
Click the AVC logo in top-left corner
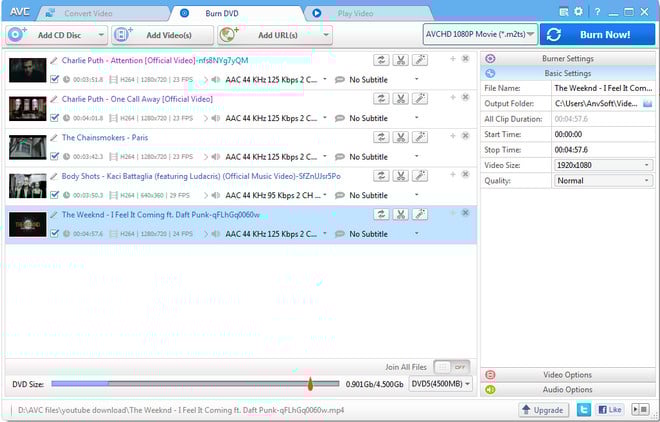click(x=19, y=12)
